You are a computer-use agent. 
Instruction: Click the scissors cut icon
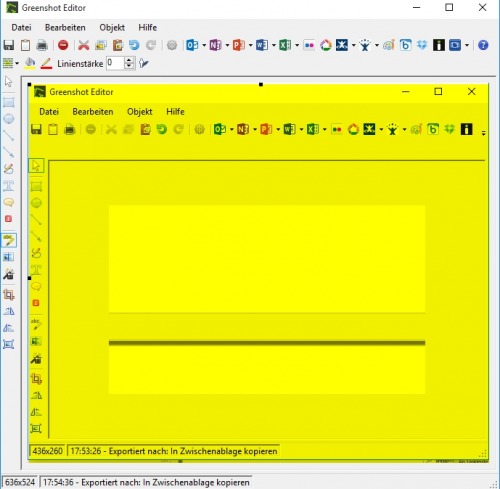pos(84,45)
